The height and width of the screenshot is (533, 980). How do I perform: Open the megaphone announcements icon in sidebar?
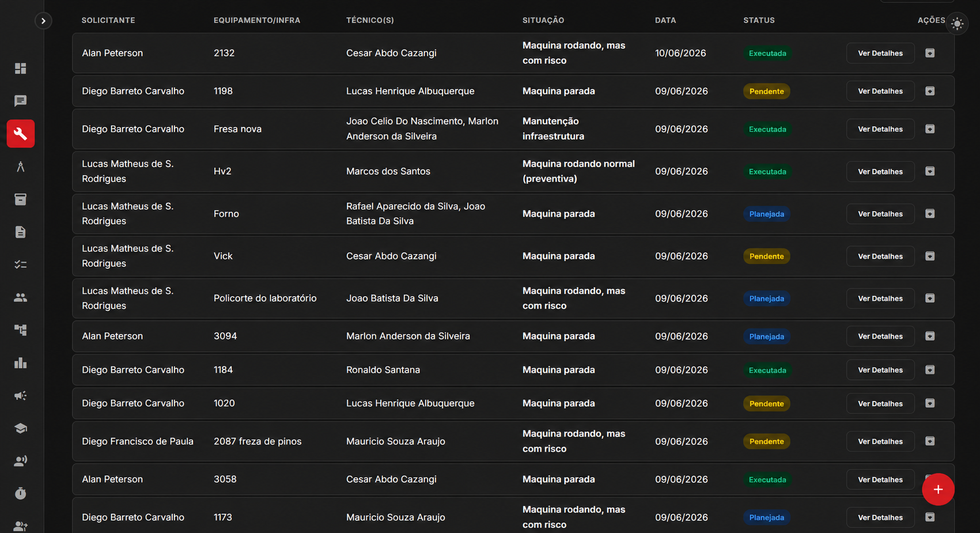pos(21,396)
